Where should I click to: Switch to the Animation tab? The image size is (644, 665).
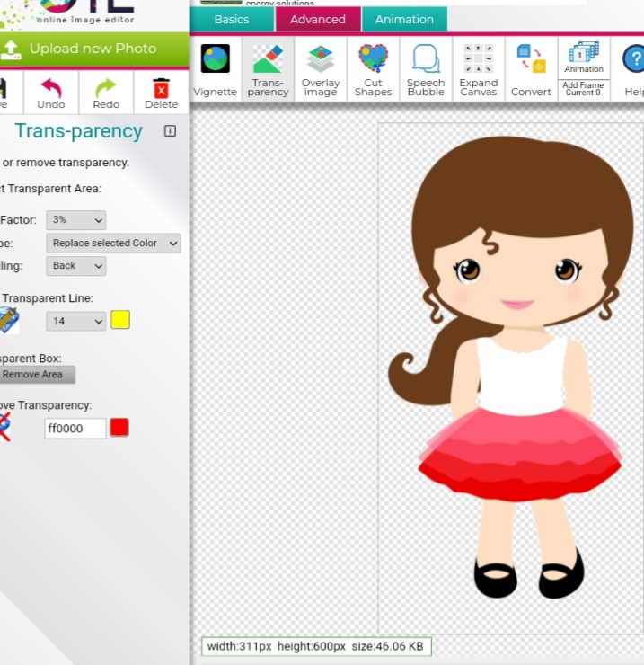point(404,20)
